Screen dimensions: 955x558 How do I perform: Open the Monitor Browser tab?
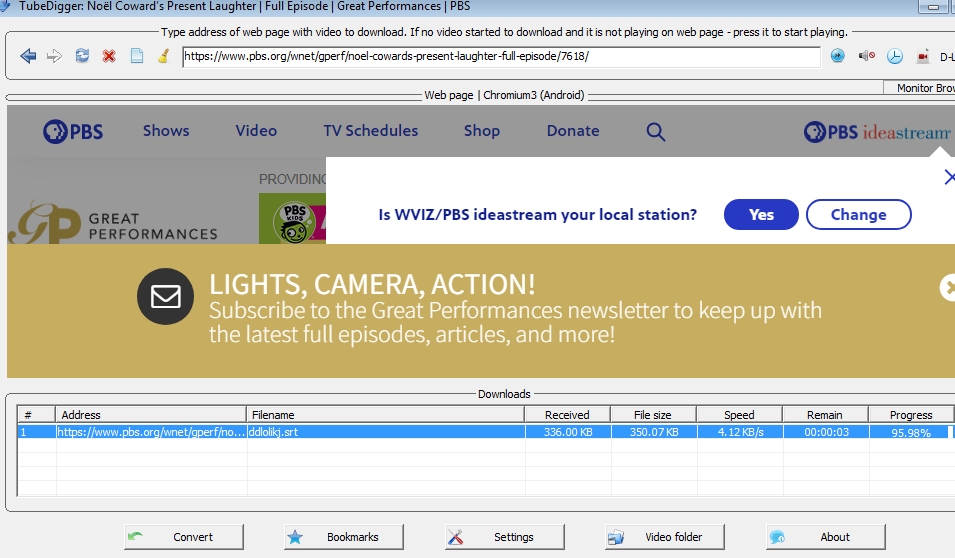pyautogui.click(x=920, y=88)
